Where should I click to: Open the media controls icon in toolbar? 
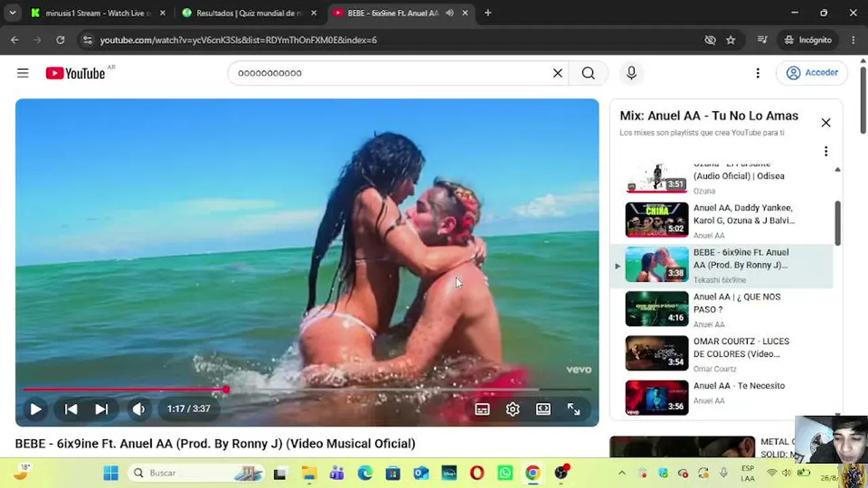pos(762,40)
